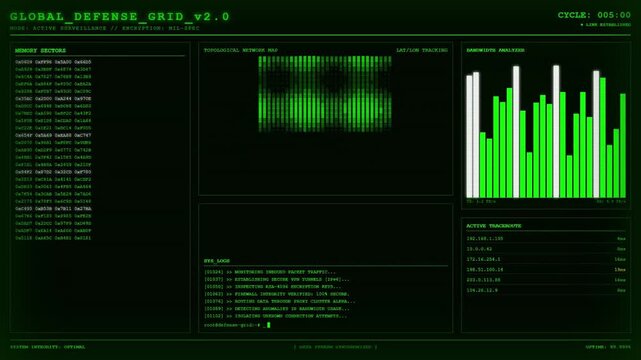Click the Uptime readout in footer
Screen dimensions: 641x360
pos(608,347)
